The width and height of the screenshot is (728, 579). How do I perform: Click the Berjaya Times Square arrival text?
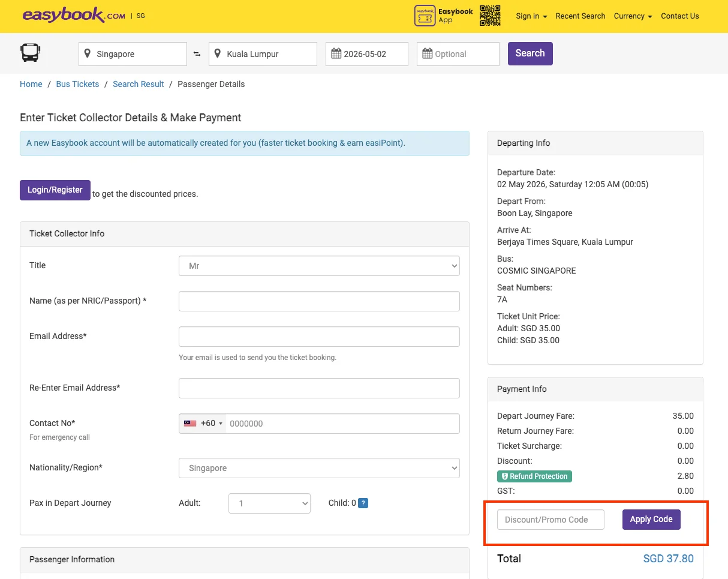click(565, 242)
